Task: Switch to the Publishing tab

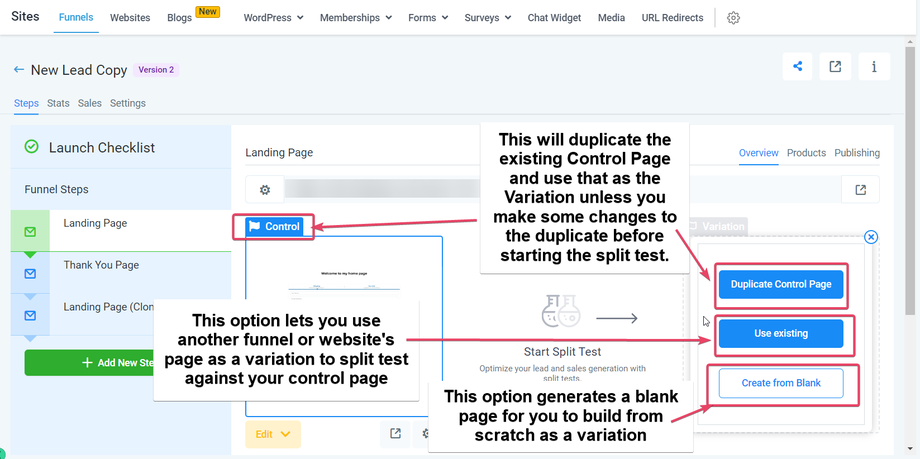Action: (x=857, y=153)
